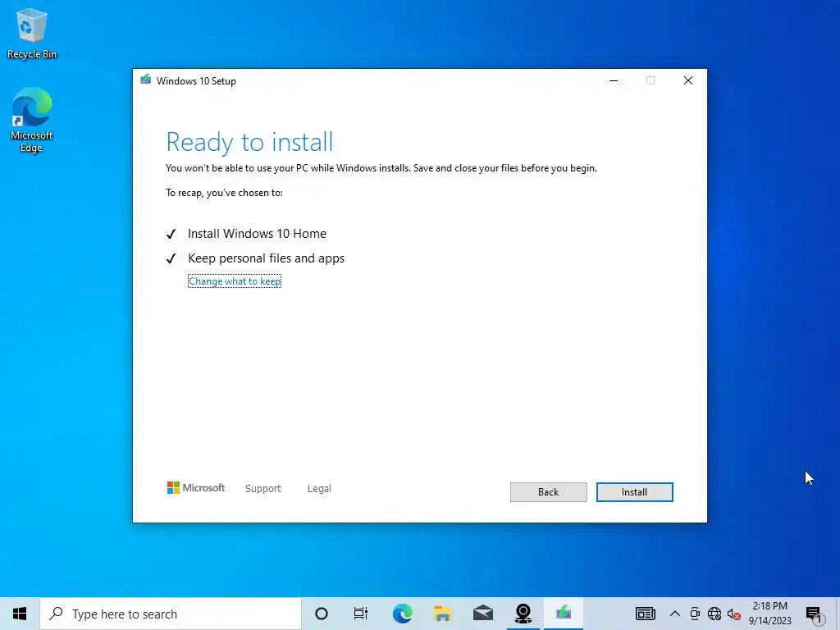
Task: Open the clock showing 2:18 PM
Action: pyautogui.click(x=769, y=614)
